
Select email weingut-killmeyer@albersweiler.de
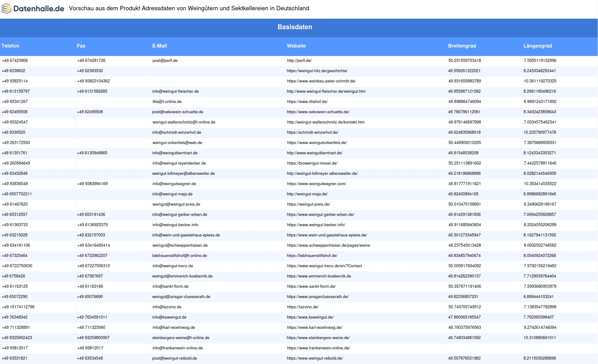pyautogui.click(x=183, y=174)
